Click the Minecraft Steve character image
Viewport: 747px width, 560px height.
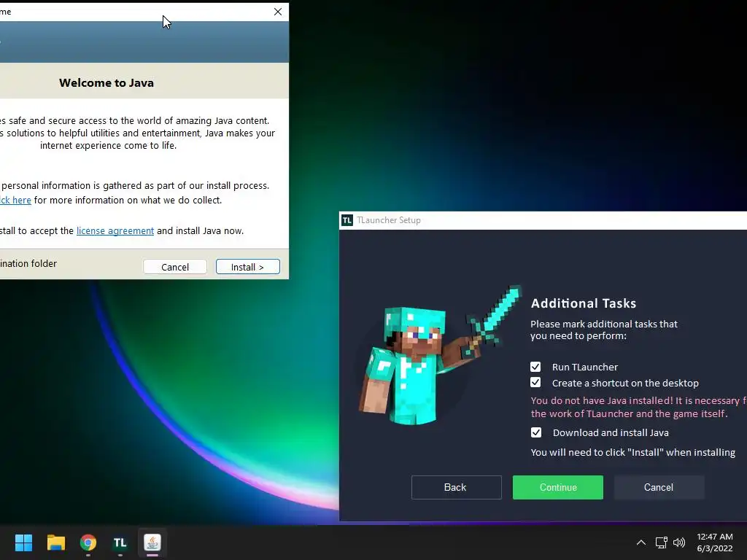click(x=440, y=355)
